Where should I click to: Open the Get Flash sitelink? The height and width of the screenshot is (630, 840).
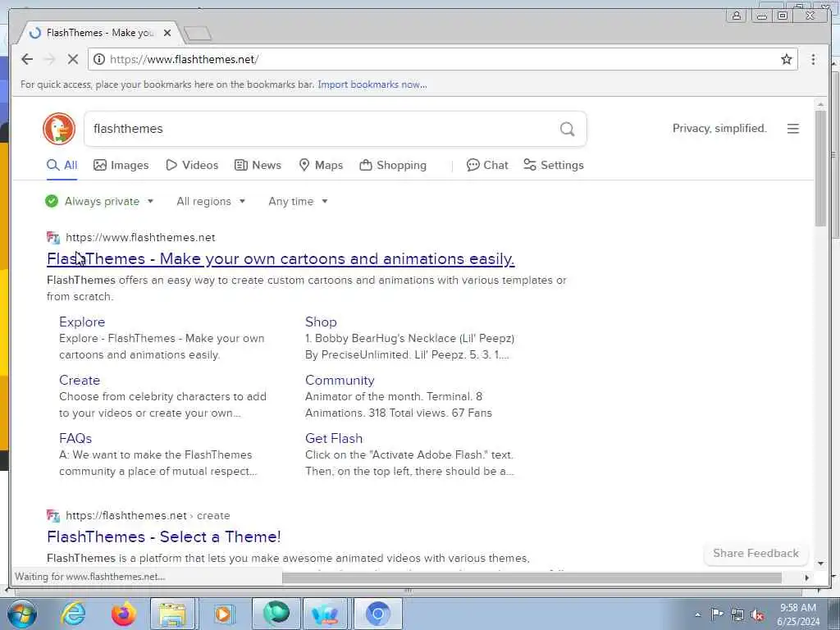[x=334, y=438]
